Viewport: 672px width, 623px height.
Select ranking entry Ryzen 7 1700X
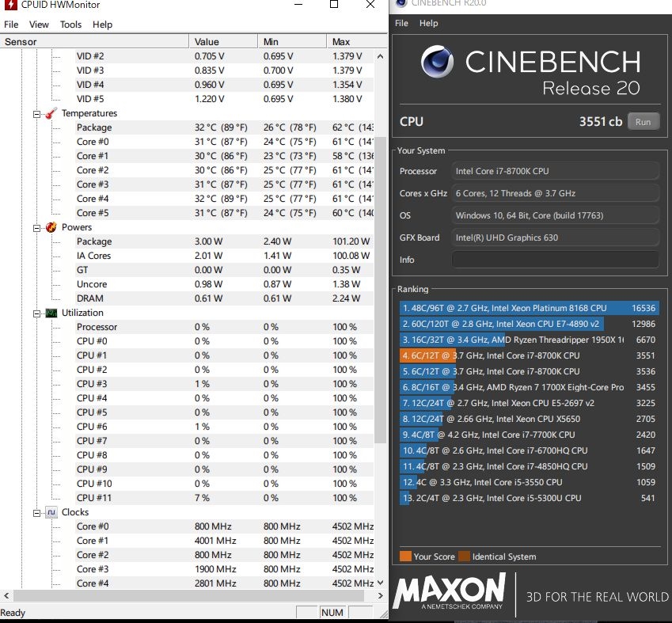coord(530,387)
